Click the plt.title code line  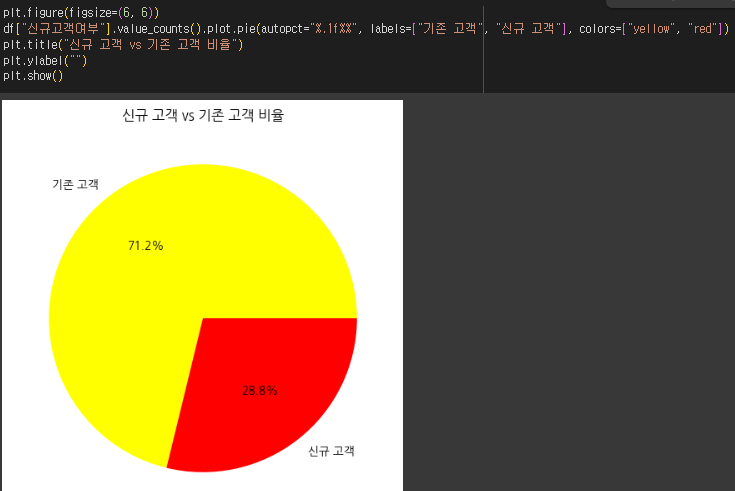pos(123,45)
